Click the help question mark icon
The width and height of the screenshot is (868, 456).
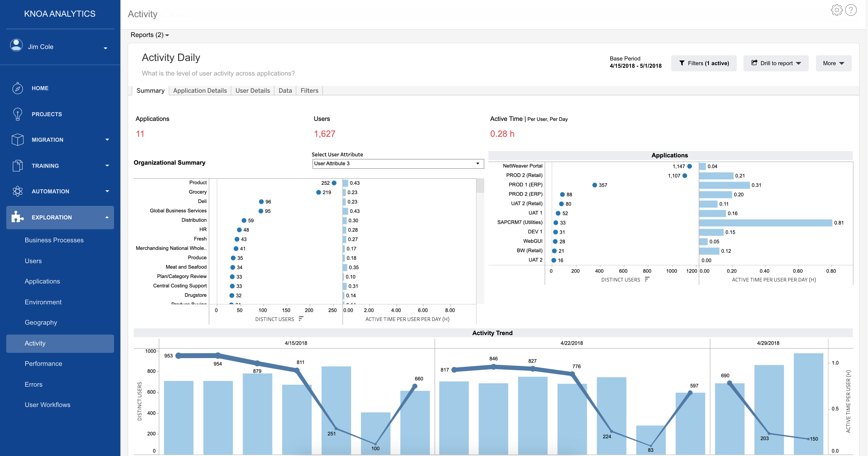pos(851,10)
